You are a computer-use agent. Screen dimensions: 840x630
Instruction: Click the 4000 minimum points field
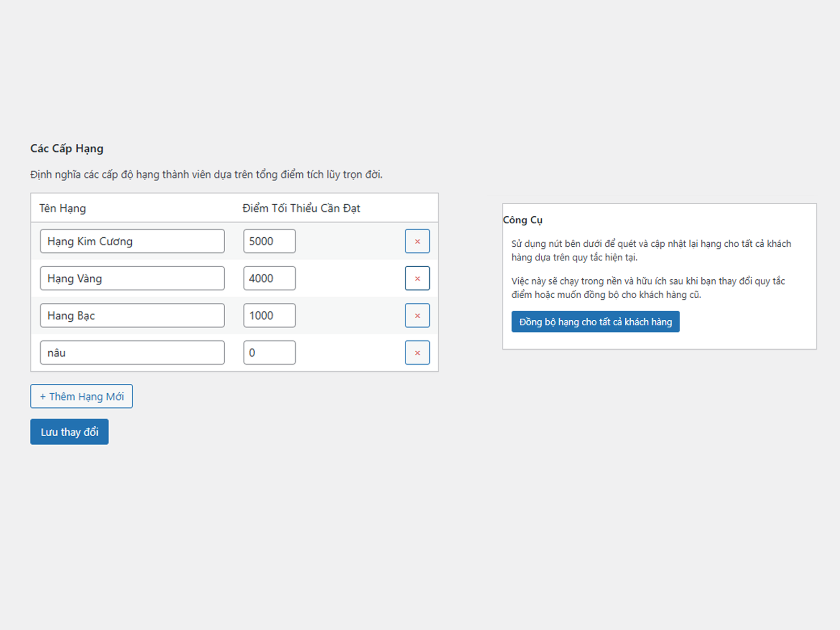tap(269, 279)
